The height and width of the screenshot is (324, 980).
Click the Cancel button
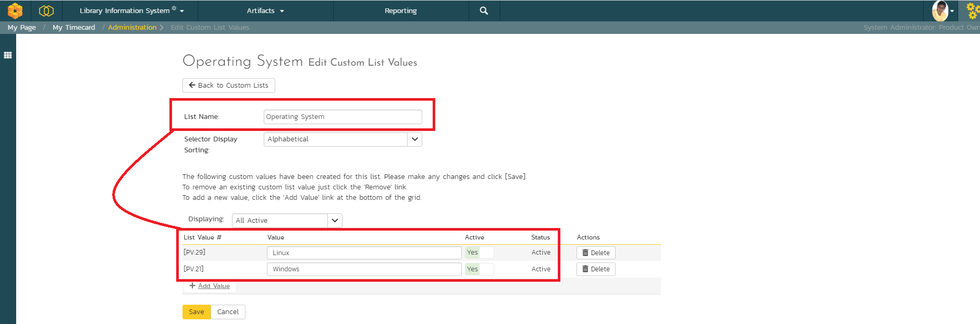[x=228, y=312]
